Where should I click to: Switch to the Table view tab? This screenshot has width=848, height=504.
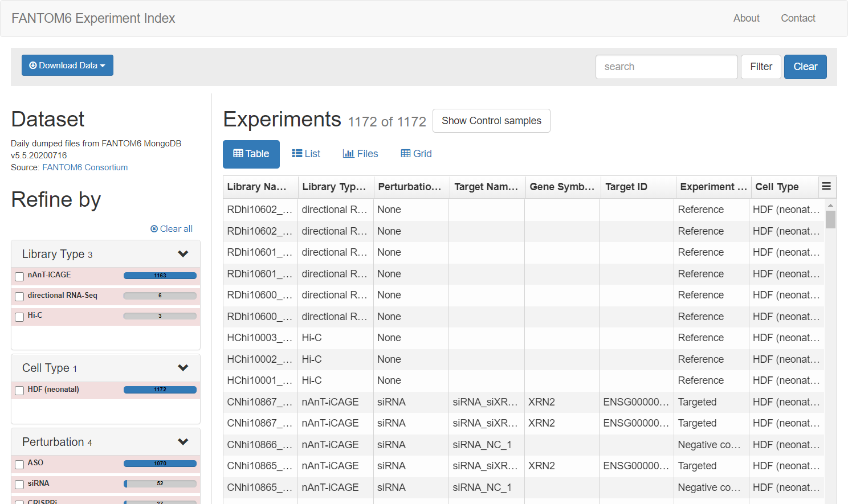click(251, 154)
